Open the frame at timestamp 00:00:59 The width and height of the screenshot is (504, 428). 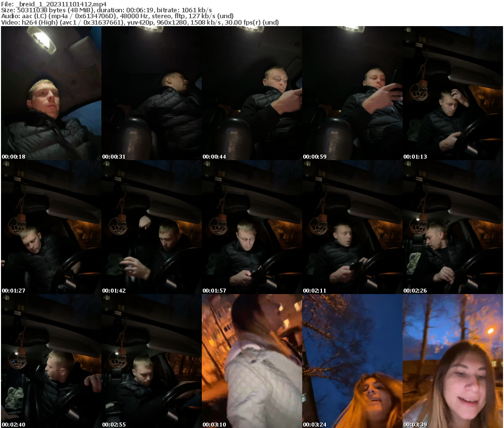point(352,94)
